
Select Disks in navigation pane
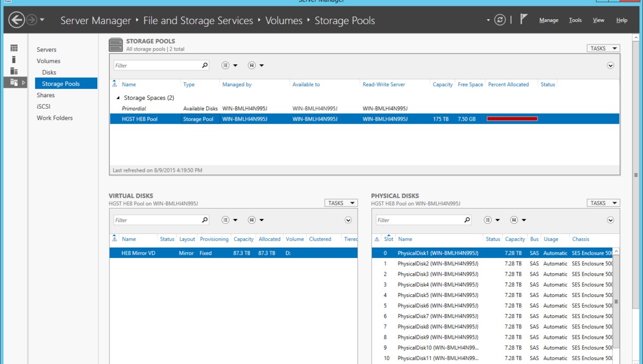pos(49,72)
